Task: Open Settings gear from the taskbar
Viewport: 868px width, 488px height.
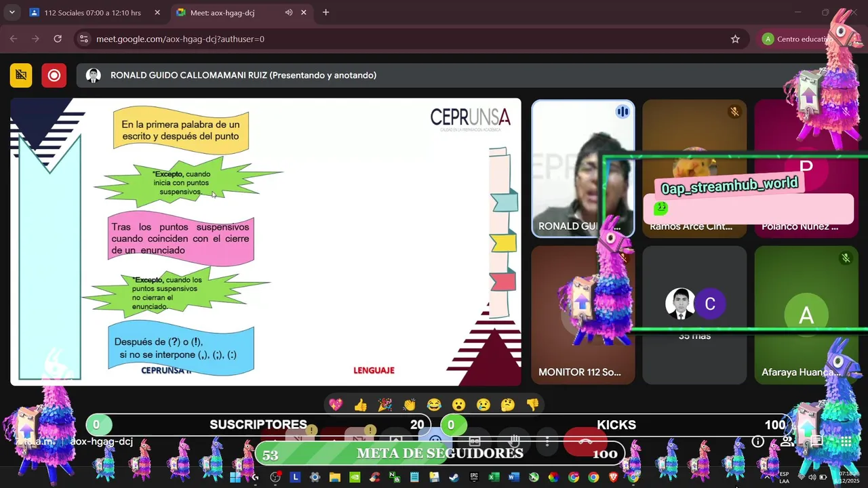Action: pyautogui.click(x=315, y=477)
